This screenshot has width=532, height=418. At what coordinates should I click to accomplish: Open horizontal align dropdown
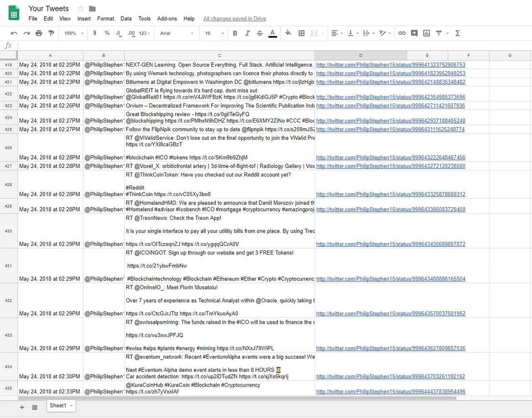pyautogui.click(x=337, y=33)
